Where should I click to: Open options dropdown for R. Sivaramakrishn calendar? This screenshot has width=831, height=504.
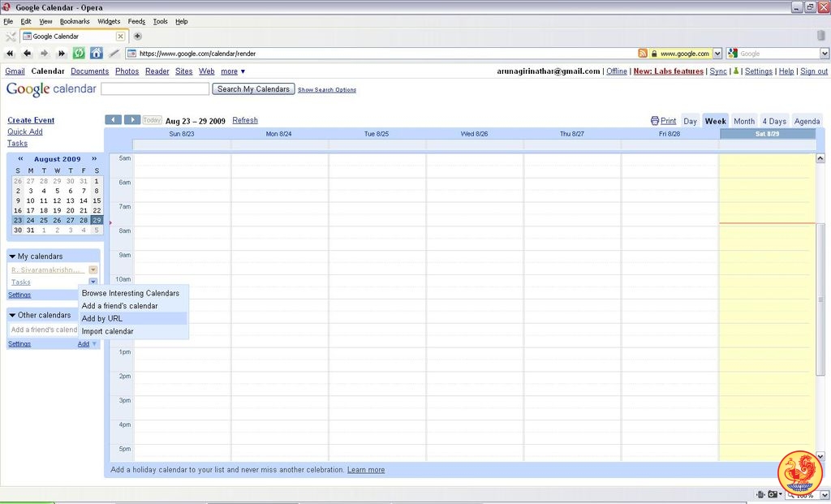tap(93, 269)
